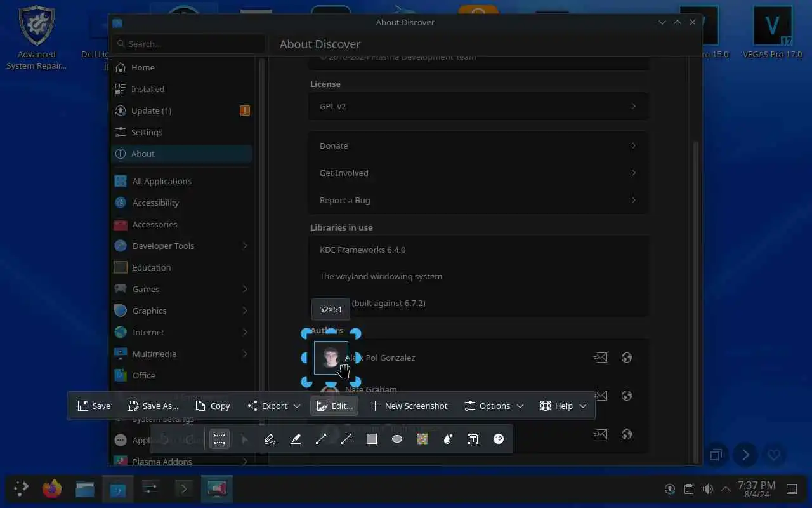Expand Multimedia subcategories chevron
Image resolution: width=812 pixels, height=508 pixels.
(245, 354)
